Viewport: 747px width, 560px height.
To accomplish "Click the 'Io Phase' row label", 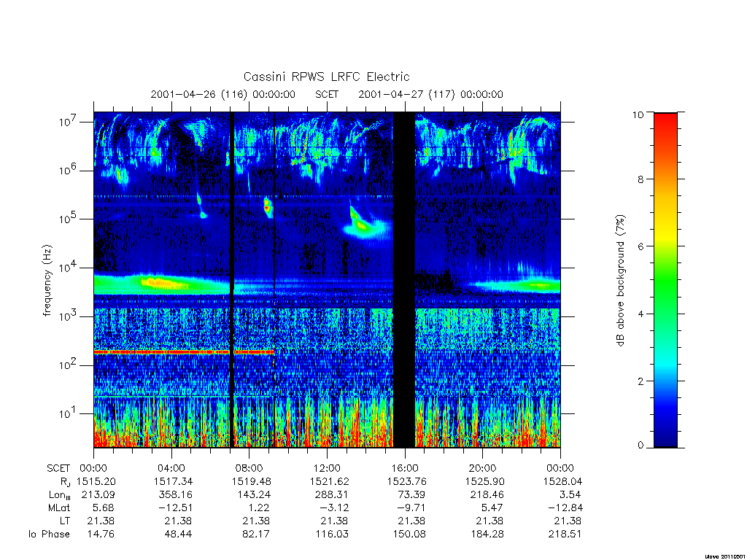I will pyautogui.click(x=49, y=534).
